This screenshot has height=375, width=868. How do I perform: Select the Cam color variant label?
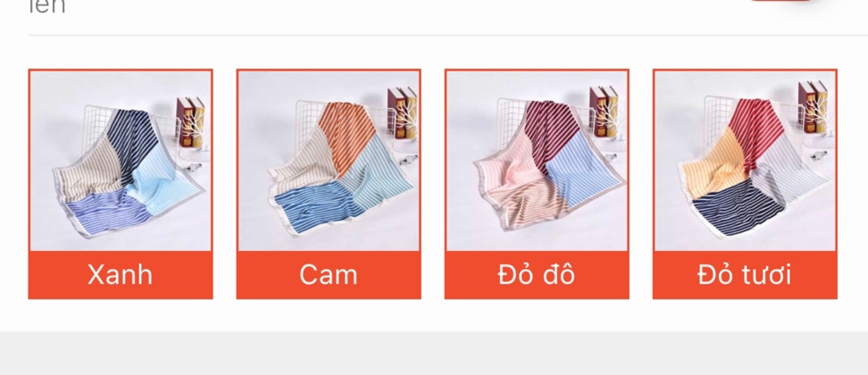coord(329,275)
